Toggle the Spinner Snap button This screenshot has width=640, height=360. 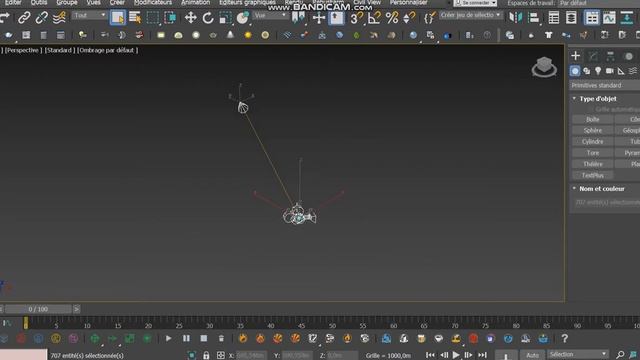(409, 18)
